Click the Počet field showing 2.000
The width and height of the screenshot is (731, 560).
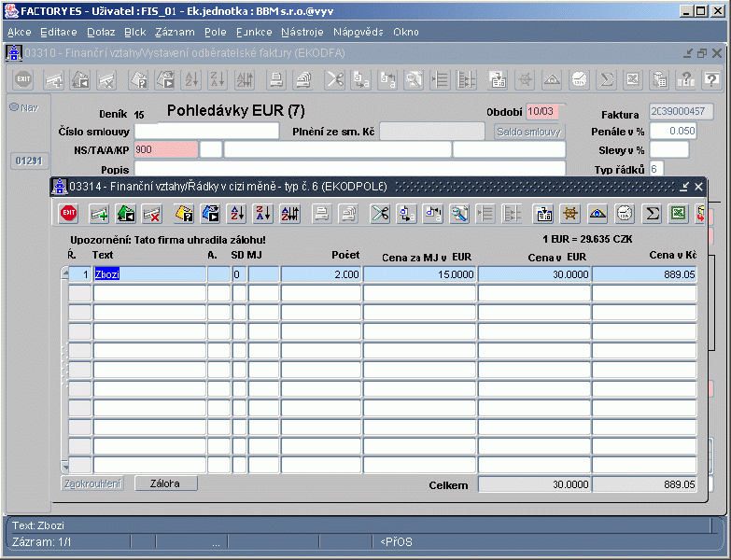click(x=321, y=274)
